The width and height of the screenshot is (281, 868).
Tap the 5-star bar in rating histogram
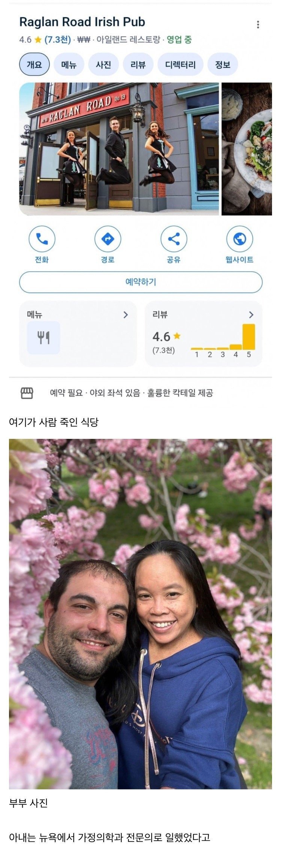point(249,337)
